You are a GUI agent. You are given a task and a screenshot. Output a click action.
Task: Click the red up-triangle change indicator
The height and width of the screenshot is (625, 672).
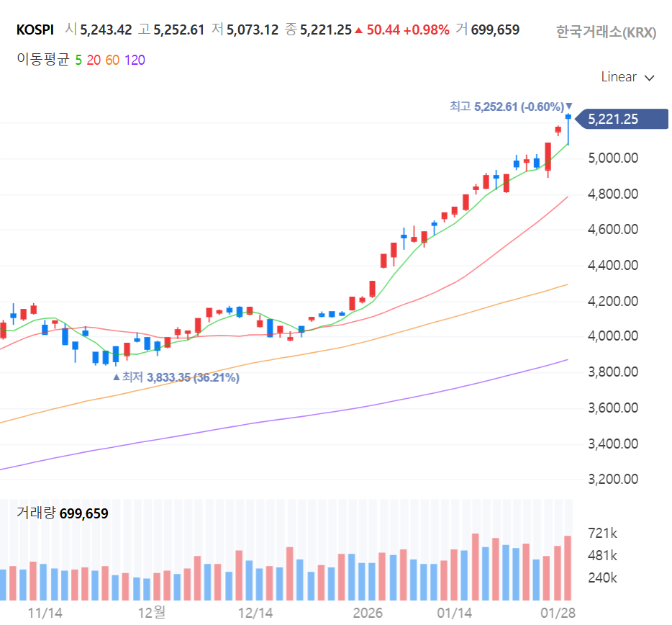359,30
